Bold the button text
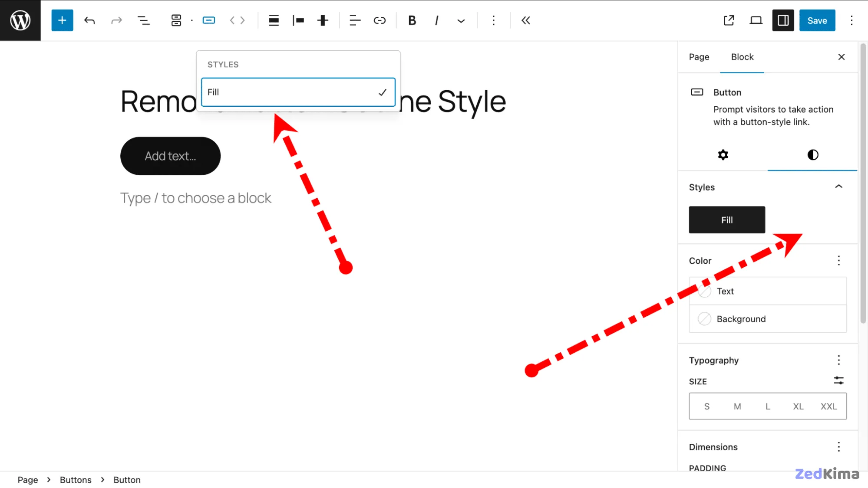Screen dimensions: 868x488 coord(412,20)
